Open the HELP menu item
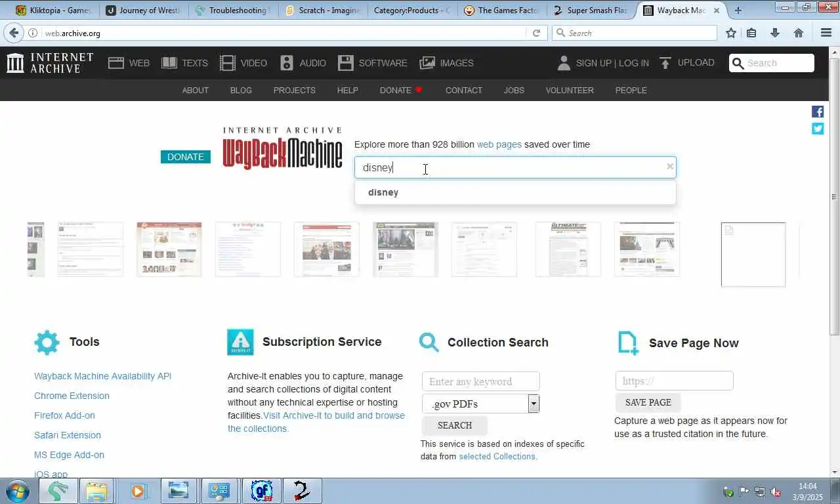 (x=348, y=91)
